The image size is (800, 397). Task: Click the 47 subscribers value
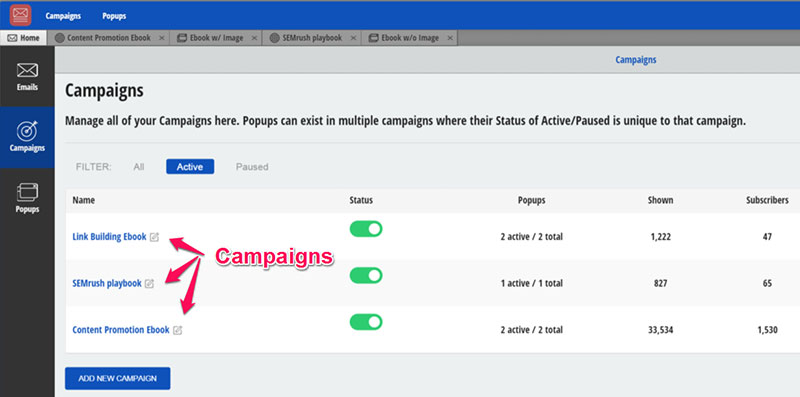(767, 237)
